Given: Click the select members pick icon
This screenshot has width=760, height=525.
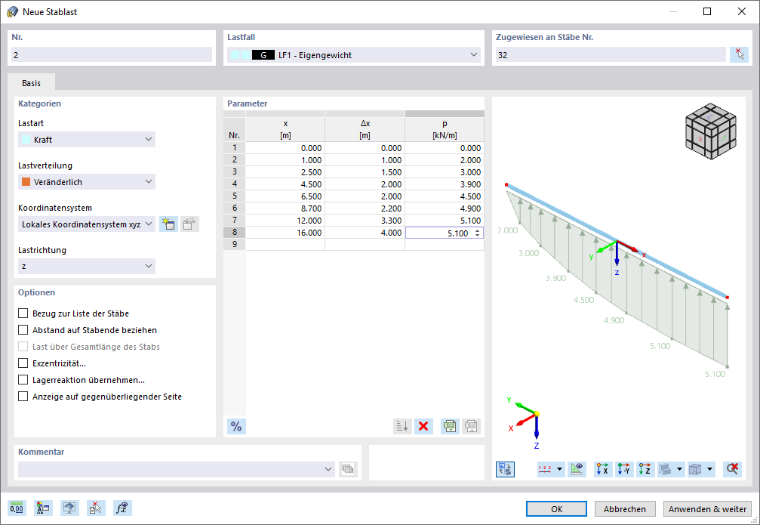Looking at the screenshot, I should [739, 55].
